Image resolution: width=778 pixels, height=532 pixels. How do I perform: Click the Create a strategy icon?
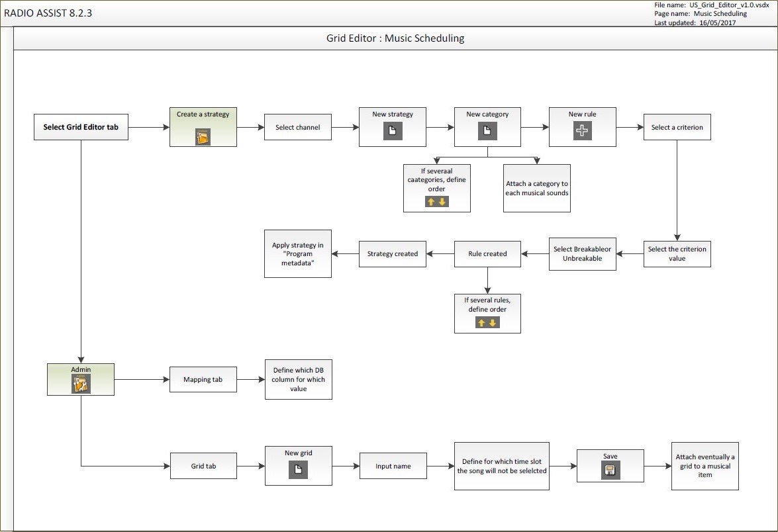(203, 137)
